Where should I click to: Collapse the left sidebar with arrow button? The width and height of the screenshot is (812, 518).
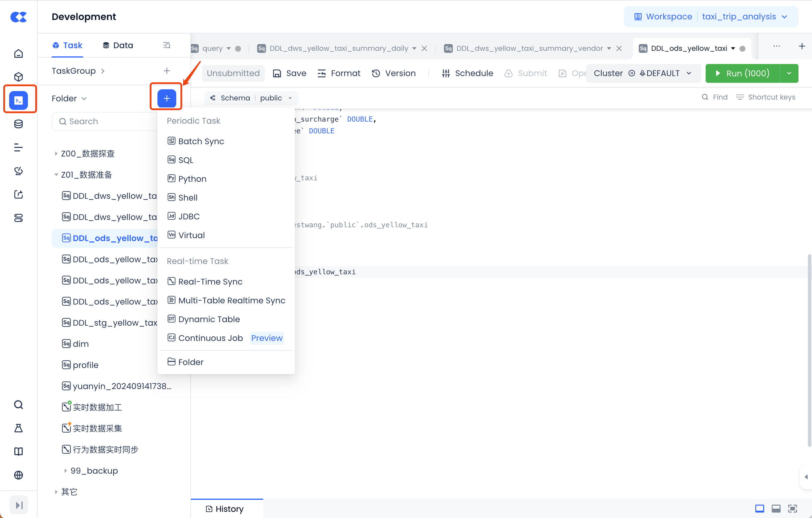[x=19, y=505]
